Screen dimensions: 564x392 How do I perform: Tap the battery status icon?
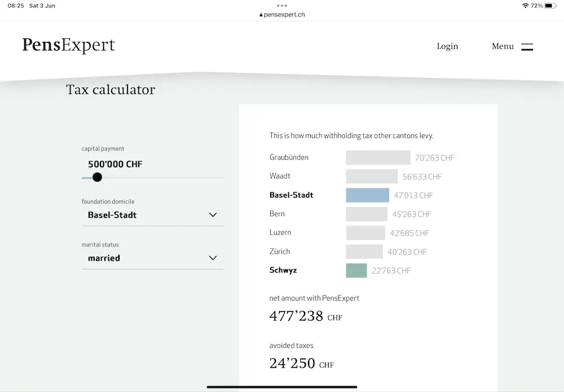point(550,6)
